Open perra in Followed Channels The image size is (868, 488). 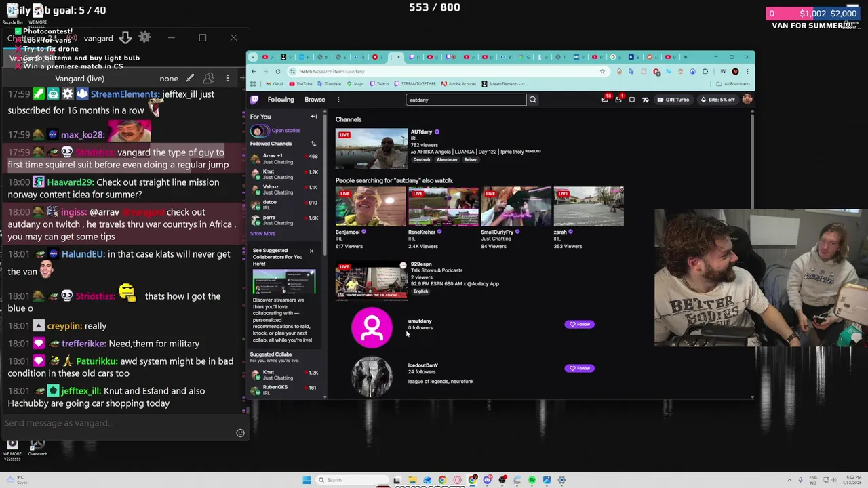tap(284, 220)
